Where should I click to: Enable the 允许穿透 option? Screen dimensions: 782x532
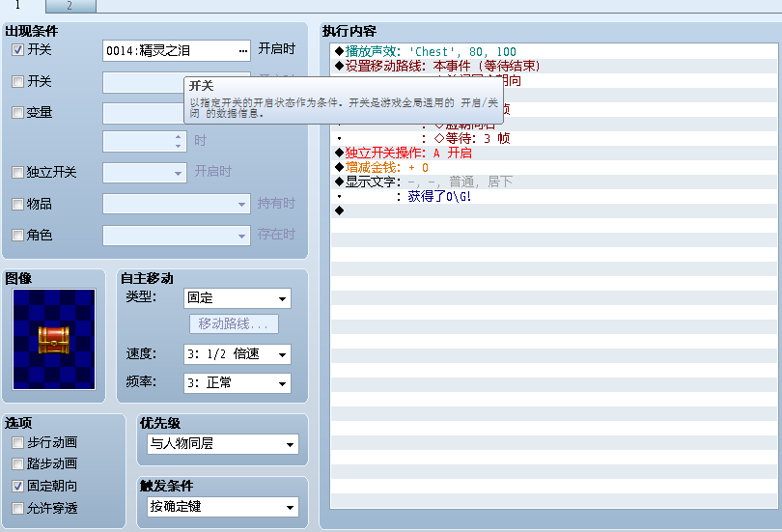click(18, 508)
